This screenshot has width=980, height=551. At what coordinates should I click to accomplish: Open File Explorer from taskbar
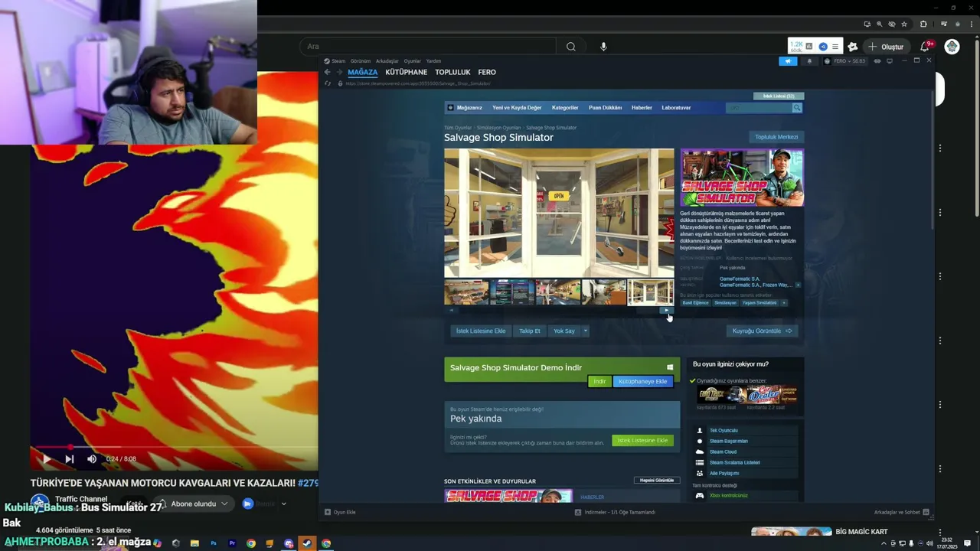click(194, 543)
